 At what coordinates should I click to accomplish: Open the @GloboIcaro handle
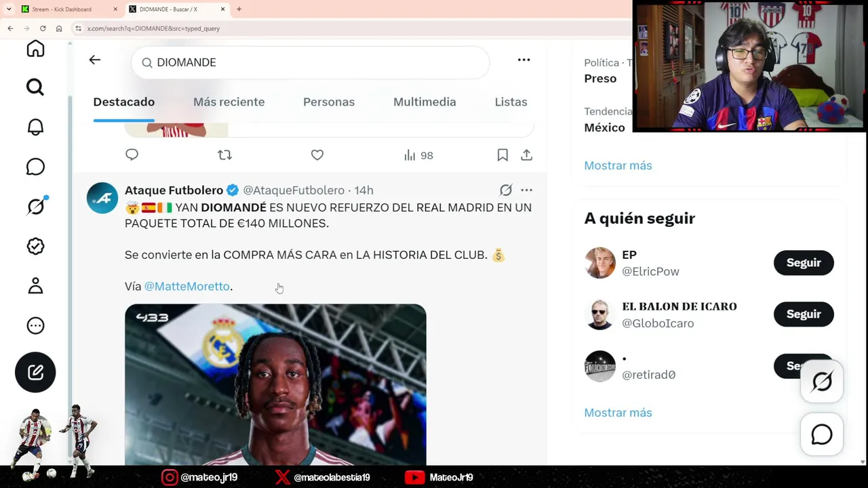(x=658, y=323)
